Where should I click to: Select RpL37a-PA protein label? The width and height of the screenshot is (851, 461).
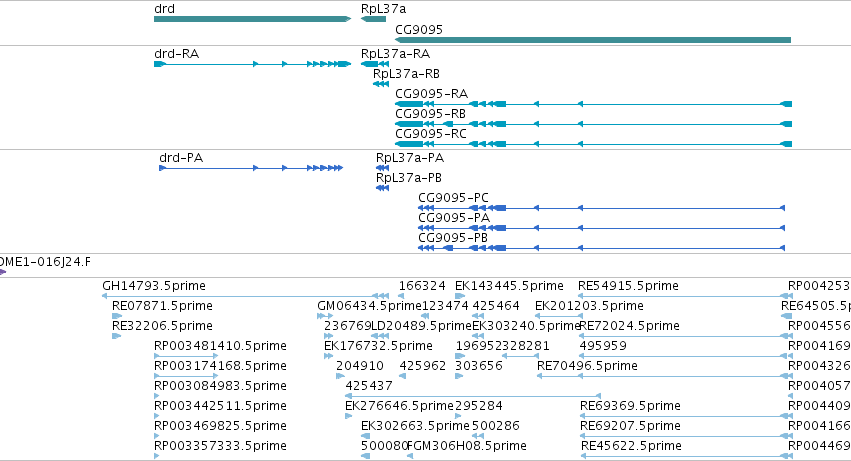(410, 158)
